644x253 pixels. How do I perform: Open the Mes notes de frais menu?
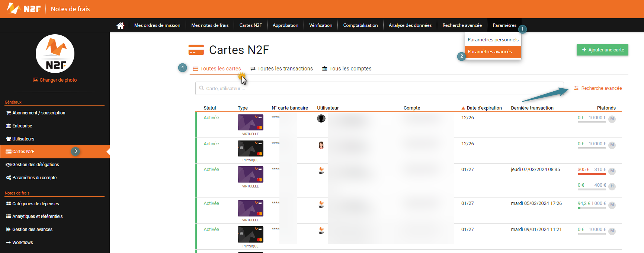[210, 25]
